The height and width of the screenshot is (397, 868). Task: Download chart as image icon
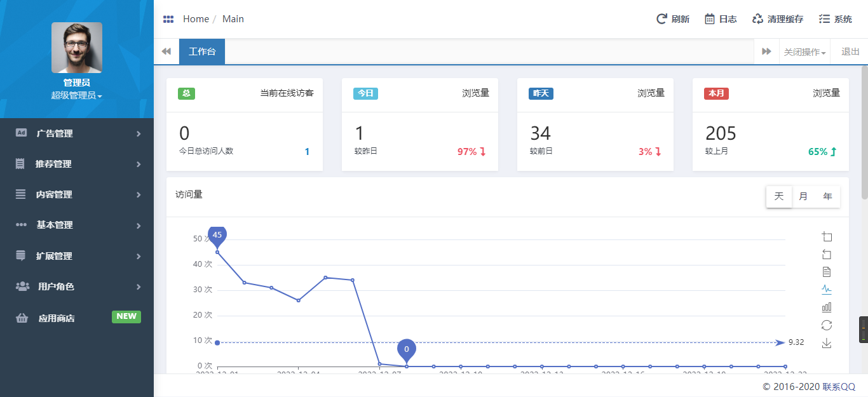tap(827, 343)
